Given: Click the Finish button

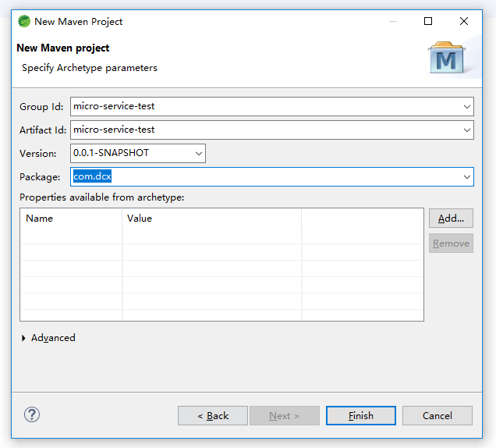Looking at the screenshot, I should point(361,416).
